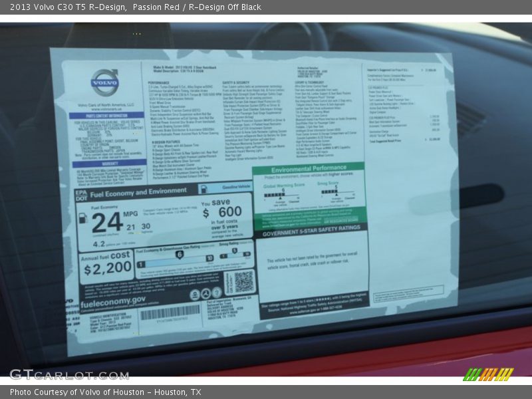The width and height of the screenshot is (532, 399).
Task: Scan the QR code for Smartphone Center
Action: (243, 283)
